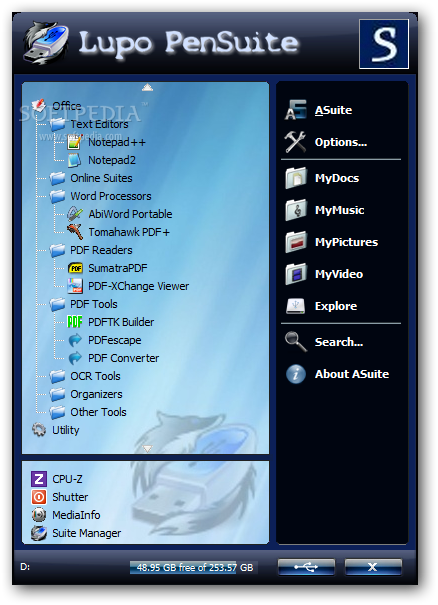Click the Tomahawk PDF+ icon

coord(74,232)
